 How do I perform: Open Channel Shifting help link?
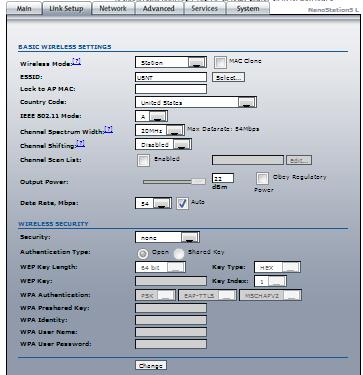tap(80, 143)
